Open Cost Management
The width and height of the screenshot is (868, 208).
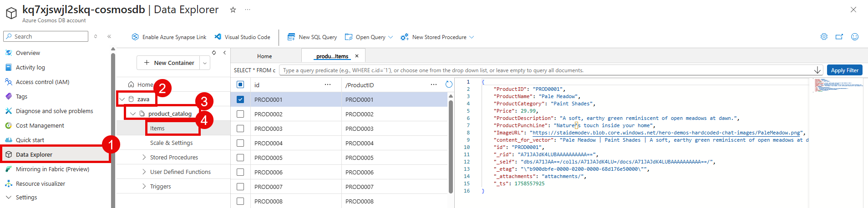[40, 125]
